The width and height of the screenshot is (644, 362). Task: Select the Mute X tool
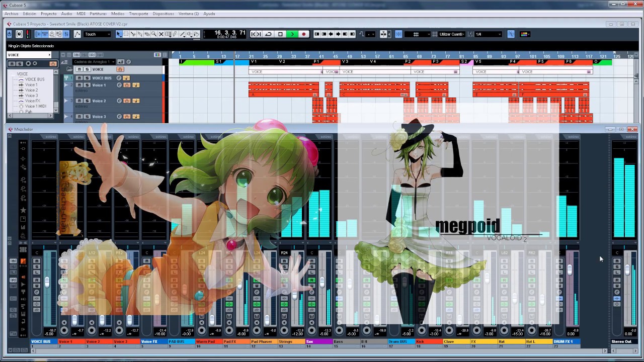coord(161,34)
